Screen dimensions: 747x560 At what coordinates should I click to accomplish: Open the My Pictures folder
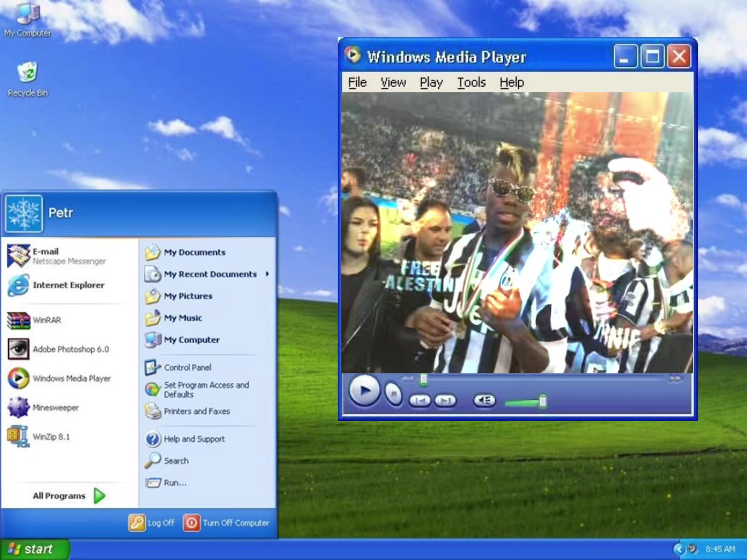click(x=179, y=296)
